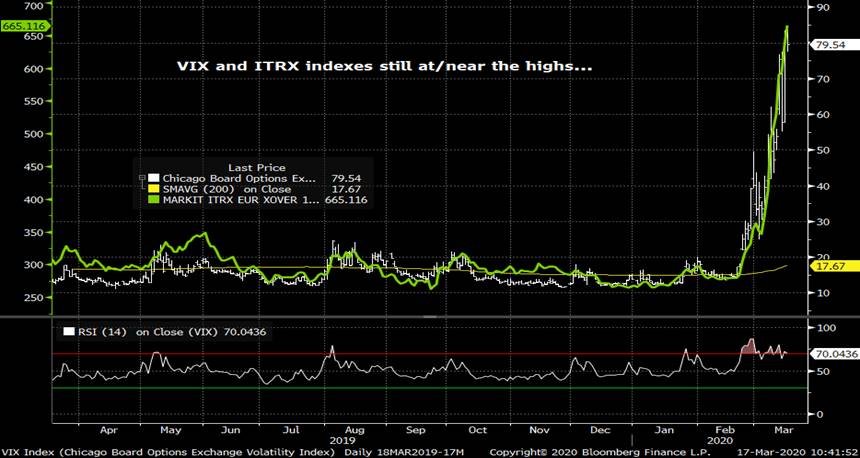This screenshot has height=458, width=860.
Task: Click the 250 left axis label
Action: click(x=35, y=297)
